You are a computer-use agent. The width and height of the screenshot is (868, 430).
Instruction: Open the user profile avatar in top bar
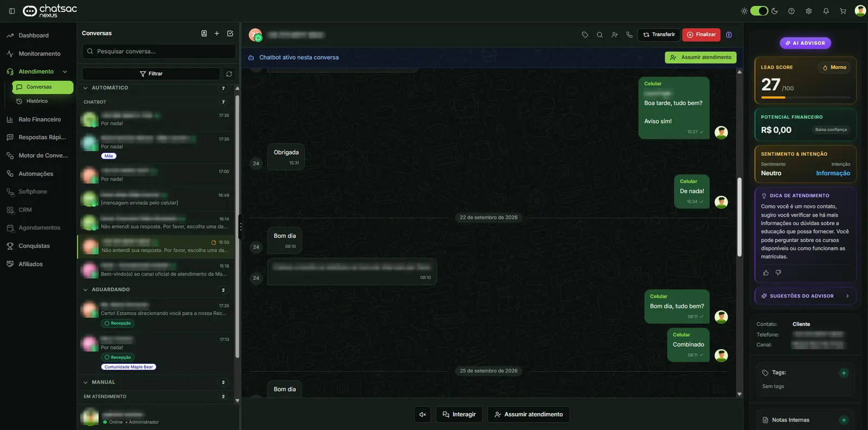click(x=860, y=11)
